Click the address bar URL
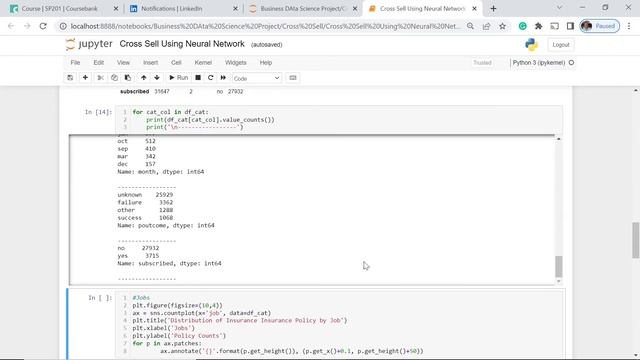This screenshot has height=360, width=640. coord(265,26)
